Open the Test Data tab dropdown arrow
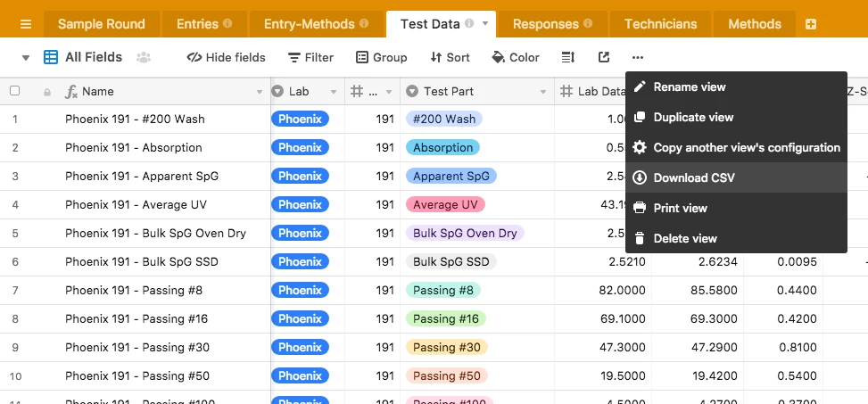Image resolution: width=868 pixels, height=404 pixels. click(x=485, y=24)
